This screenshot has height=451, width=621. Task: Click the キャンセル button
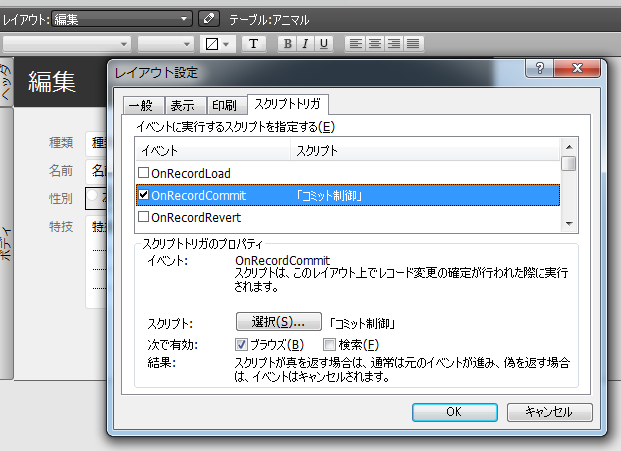(550, 412)
